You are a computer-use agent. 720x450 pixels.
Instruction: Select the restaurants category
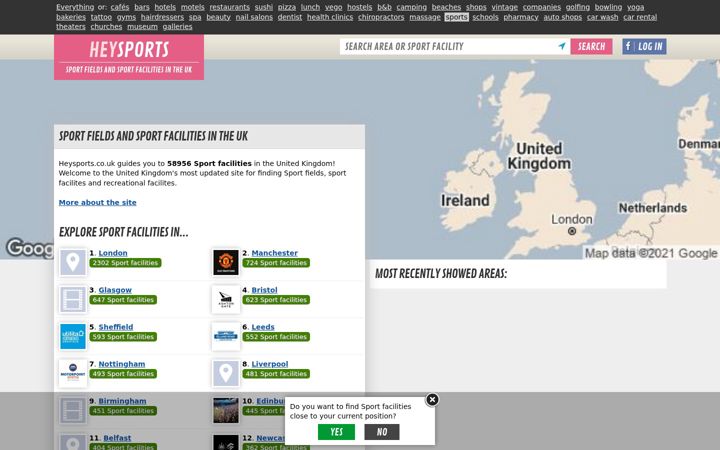tap(230, 7)
